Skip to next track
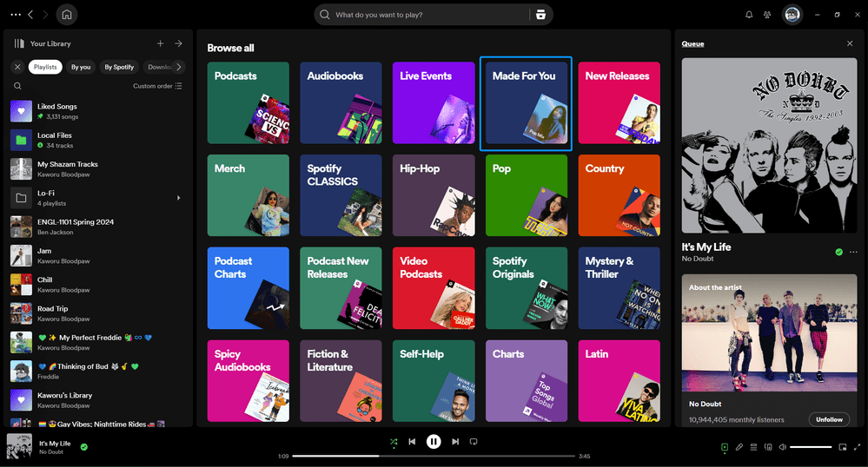 (455, 442)
